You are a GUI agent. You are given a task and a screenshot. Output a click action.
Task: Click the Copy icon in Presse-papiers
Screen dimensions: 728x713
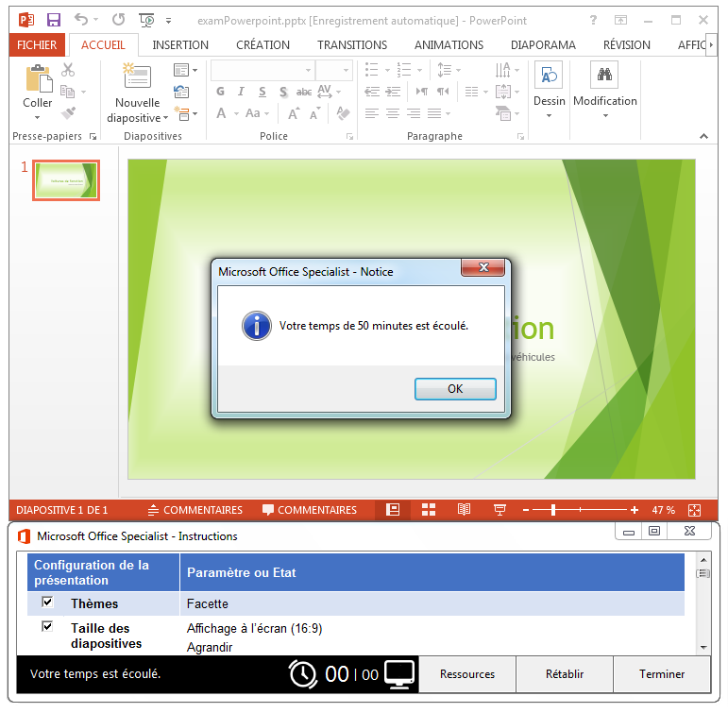pos(68,92)
